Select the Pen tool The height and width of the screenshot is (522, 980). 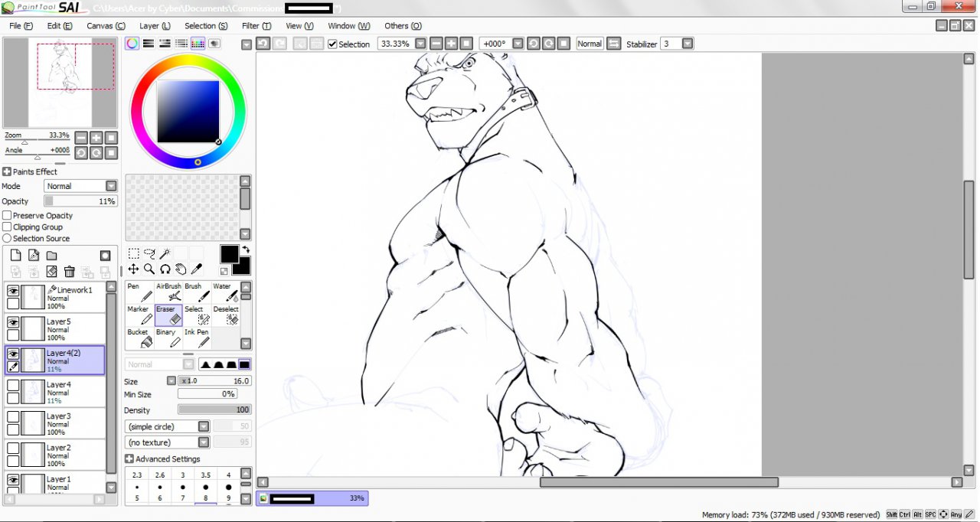140,292
